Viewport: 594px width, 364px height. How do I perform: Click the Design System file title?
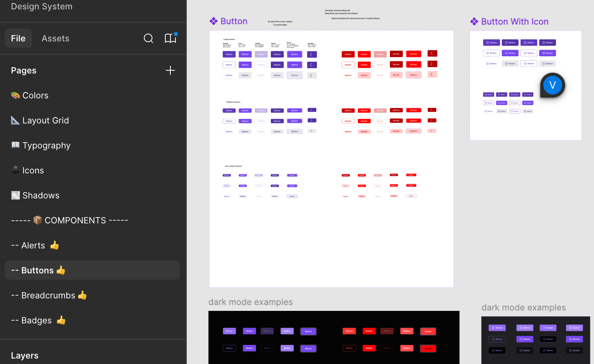pyautogui.click(x=42, y=6)
